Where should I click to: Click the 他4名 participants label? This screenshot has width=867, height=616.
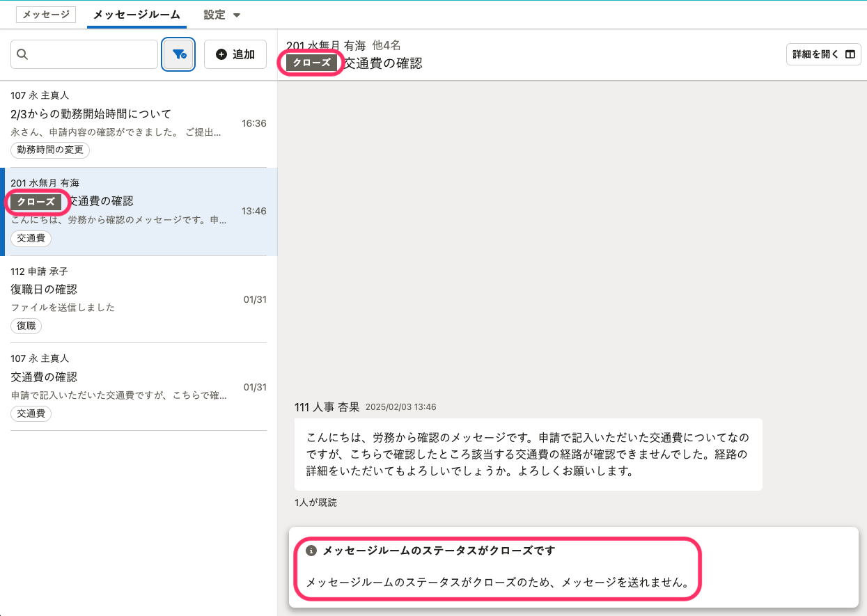386,45
